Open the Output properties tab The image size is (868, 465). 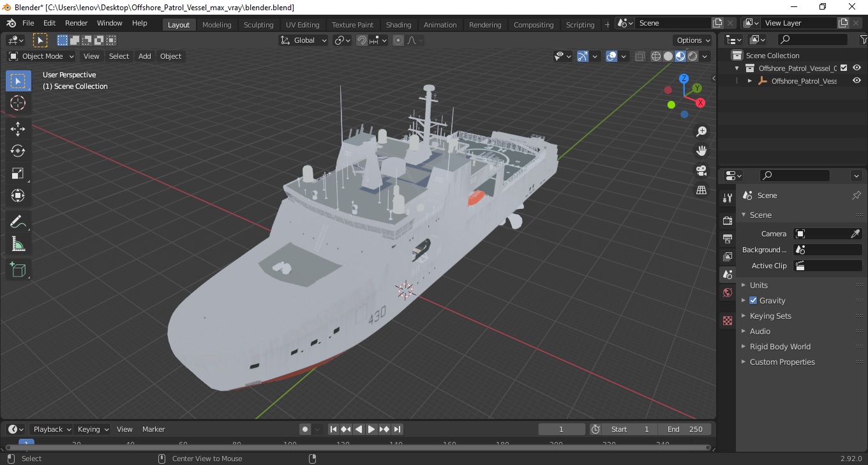pos(728,238)
